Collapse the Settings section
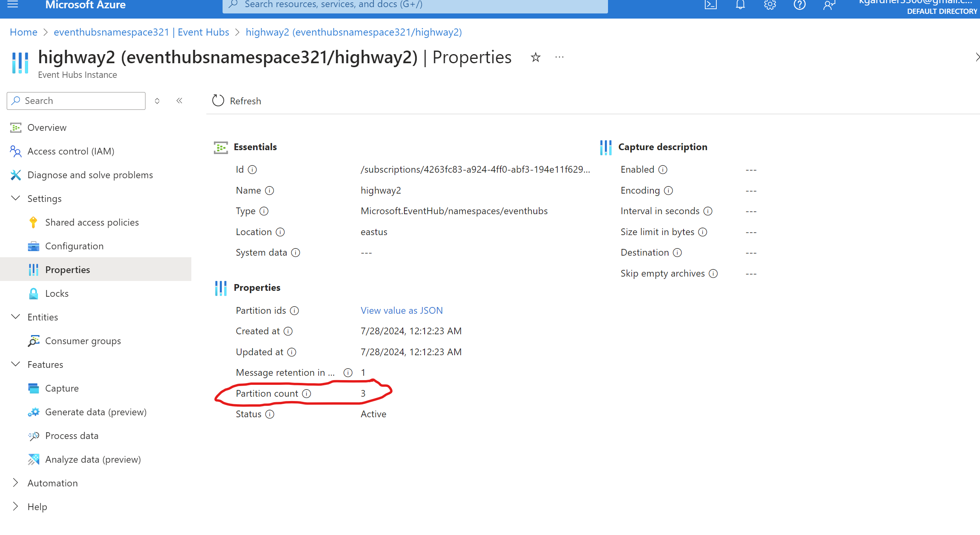Screen dimensions: 980x535 [15, 198]
